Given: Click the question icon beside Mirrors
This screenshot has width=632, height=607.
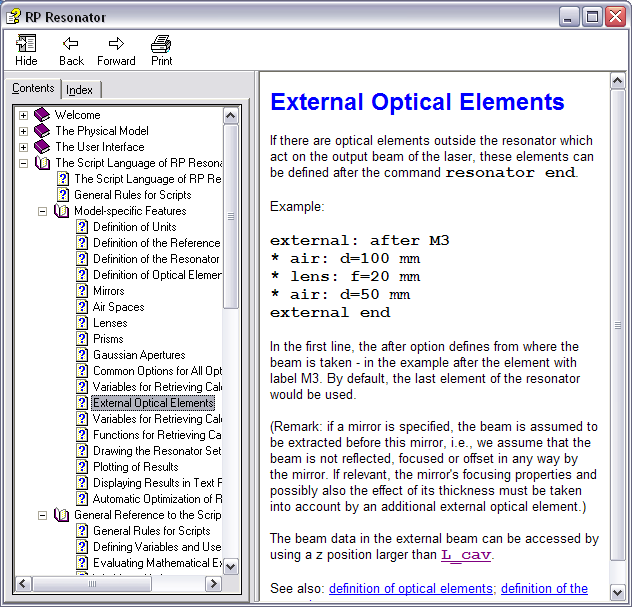Looking at the screenshot, I should [x=82, y=291].
